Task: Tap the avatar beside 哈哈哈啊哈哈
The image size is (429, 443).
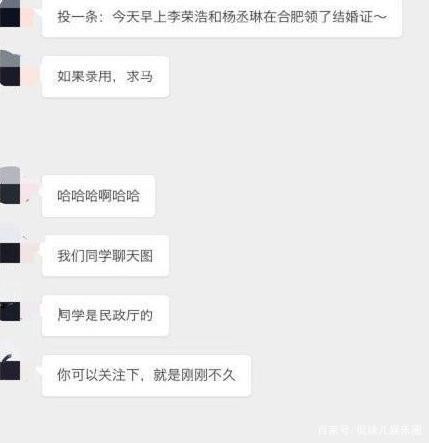Action: 10,185
